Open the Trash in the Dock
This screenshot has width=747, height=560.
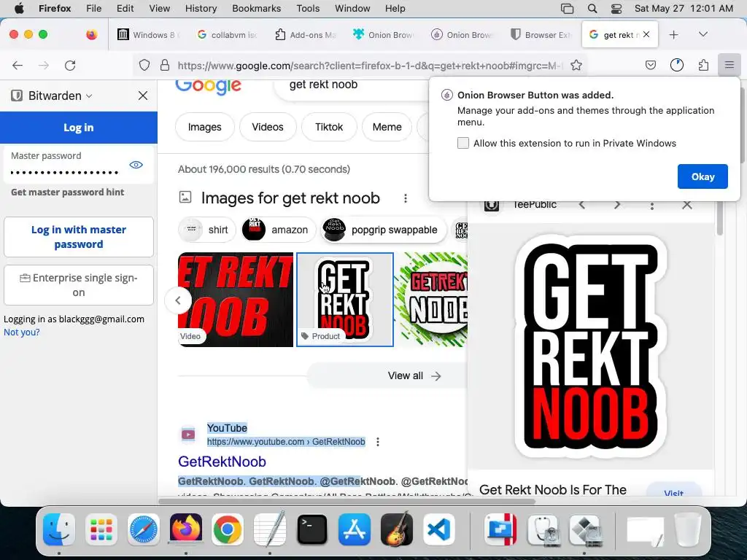point(688,529)
